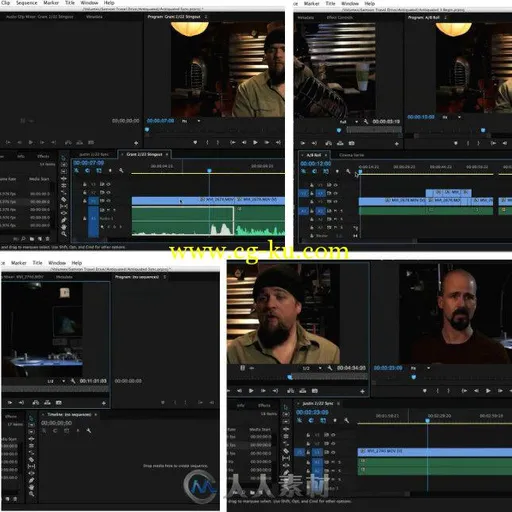The width and height of the screenshot is (512, 512).
Task: Open the Fit zoom dropdown in Justin Sync program monitor
Action: point(421,368)
